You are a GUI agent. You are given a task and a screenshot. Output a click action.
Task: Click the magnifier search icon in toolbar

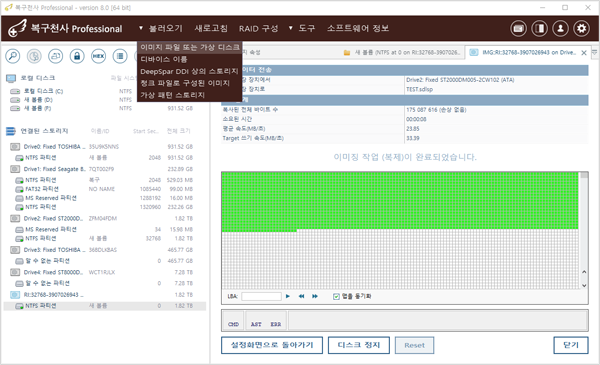[x=13, y=56]
